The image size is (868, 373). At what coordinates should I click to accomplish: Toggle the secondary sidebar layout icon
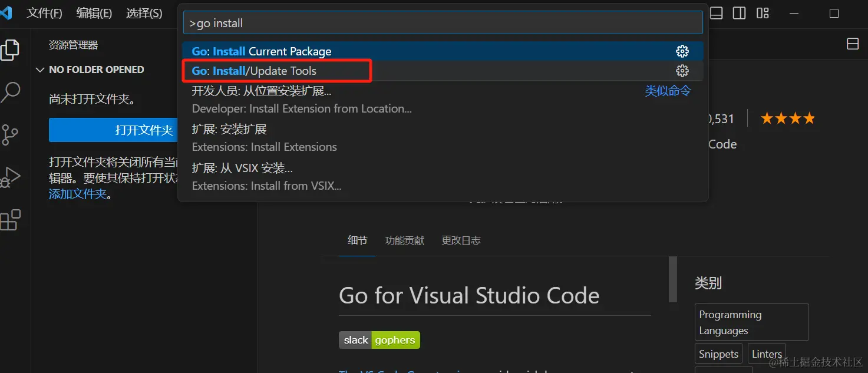739,13
